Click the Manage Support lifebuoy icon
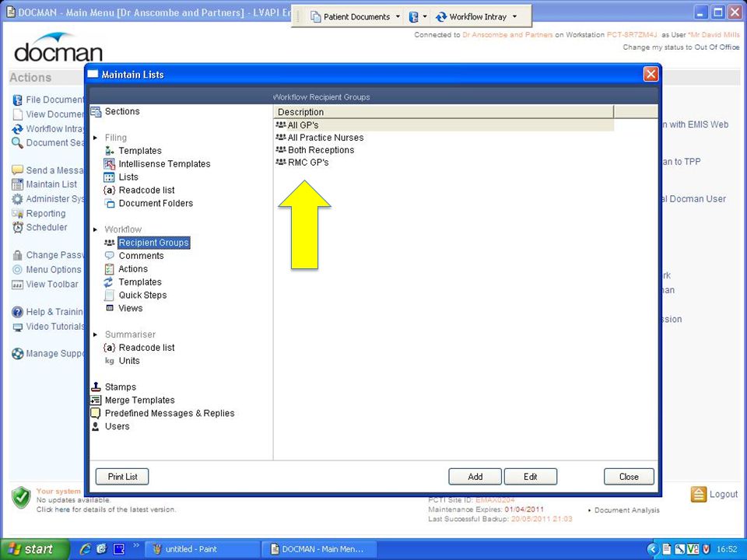Image resolution: width=747 pixels, height=560 pixels. [18, 354]
